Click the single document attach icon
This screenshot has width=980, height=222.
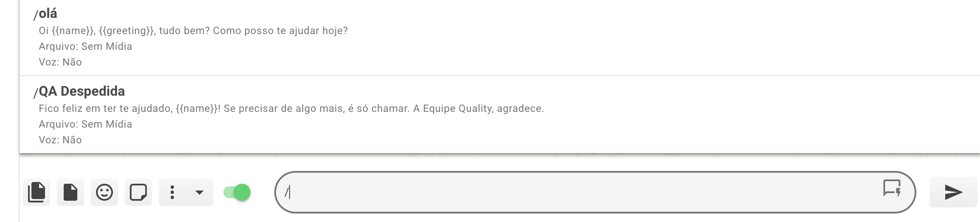(70, 192)
